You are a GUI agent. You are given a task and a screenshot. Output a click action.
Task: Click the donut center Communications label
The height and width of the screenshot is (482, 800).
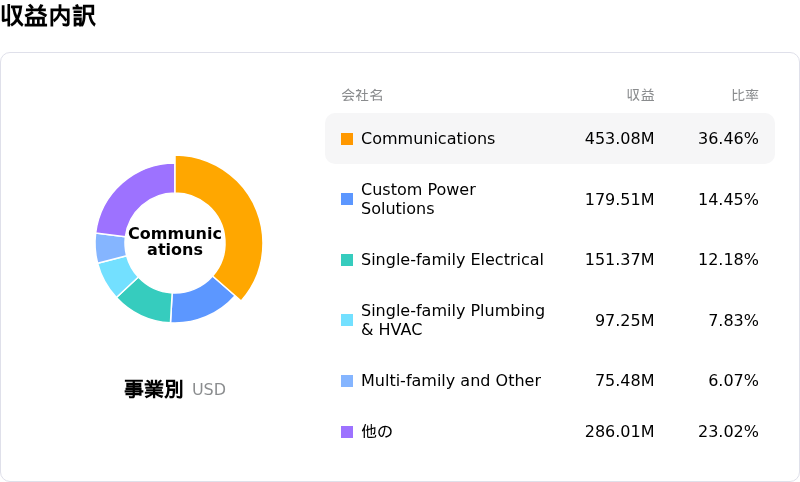point(174,241)
